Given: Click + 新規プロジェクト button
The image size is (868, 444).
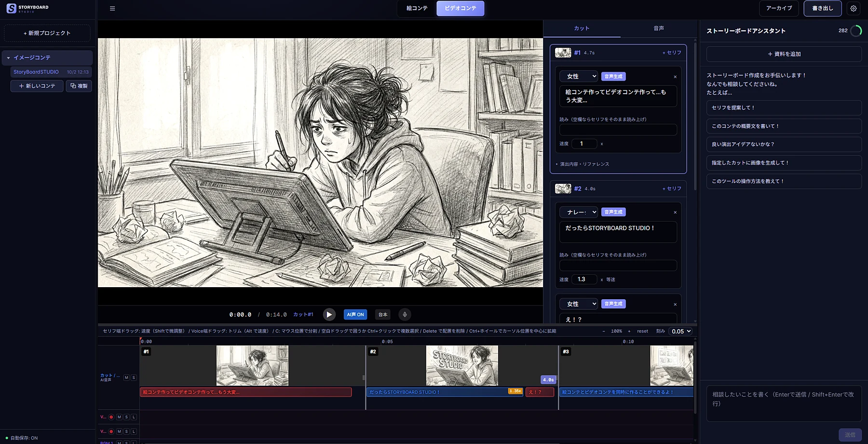Looking at the screenshot, I should tap(47, 33).
